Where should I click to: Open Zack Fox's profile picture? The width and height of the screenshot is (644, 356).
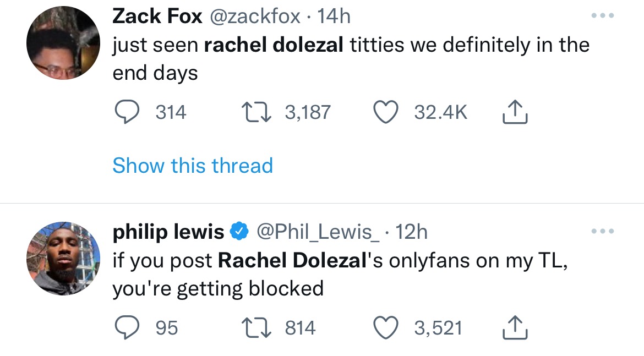coord(63,44)
